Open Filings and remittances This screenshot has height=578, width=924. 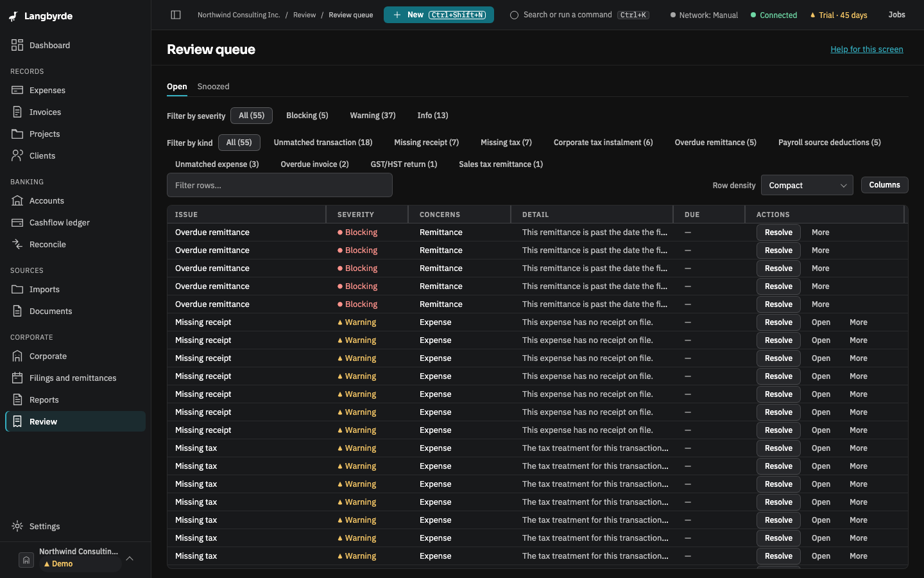(75, 378)
